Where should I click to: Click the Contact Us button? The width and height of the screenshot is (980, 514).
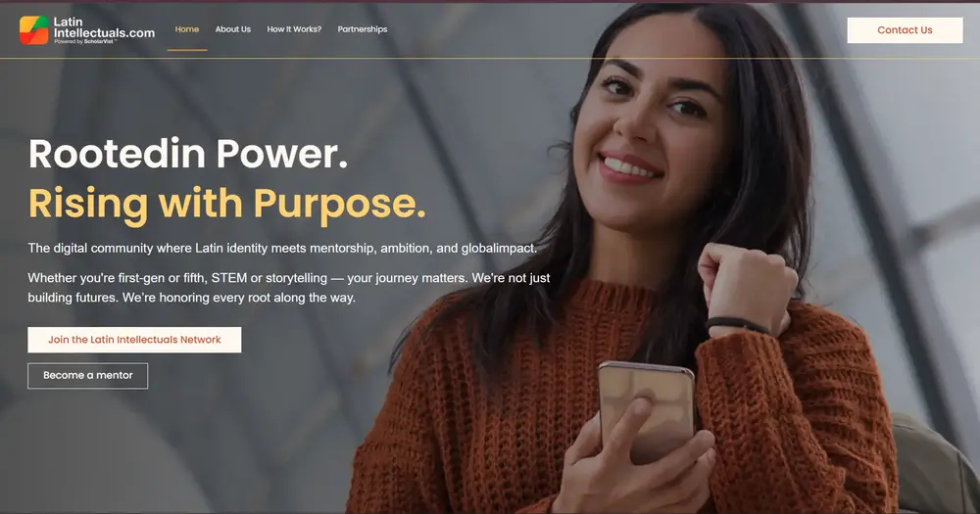tap(905, 30)
